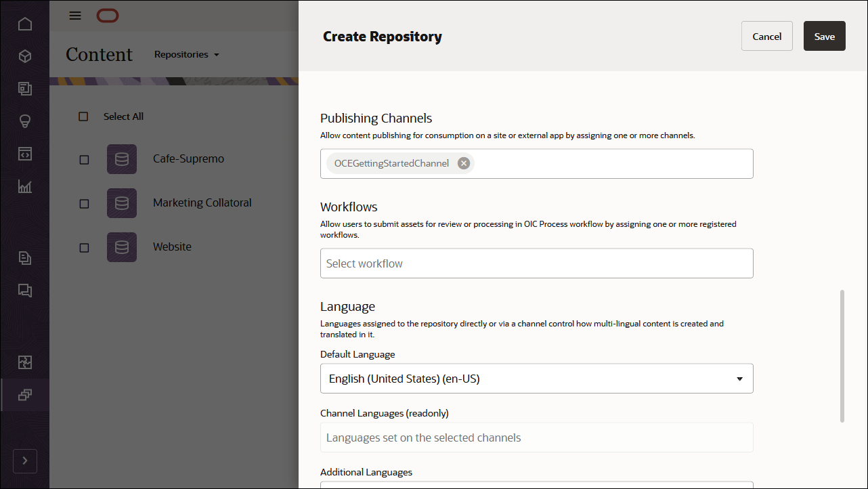Screen dimensions: 868x489
Task: Remove the OCEGettingStartedChannel tag
Action: tap(463, 163)
